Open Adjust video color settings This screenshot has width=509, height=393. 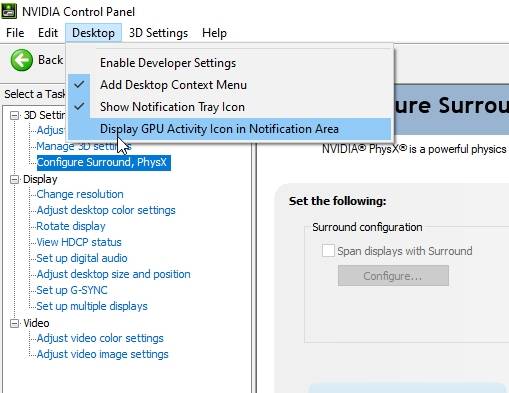tap(100, 338)
